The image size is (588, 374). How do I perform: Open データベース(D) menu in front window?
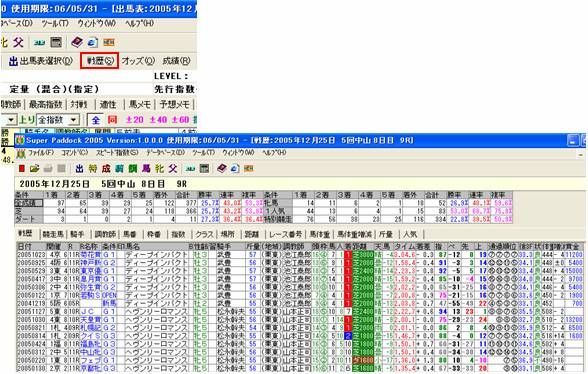pyautogui.click(x=165, y=153)
